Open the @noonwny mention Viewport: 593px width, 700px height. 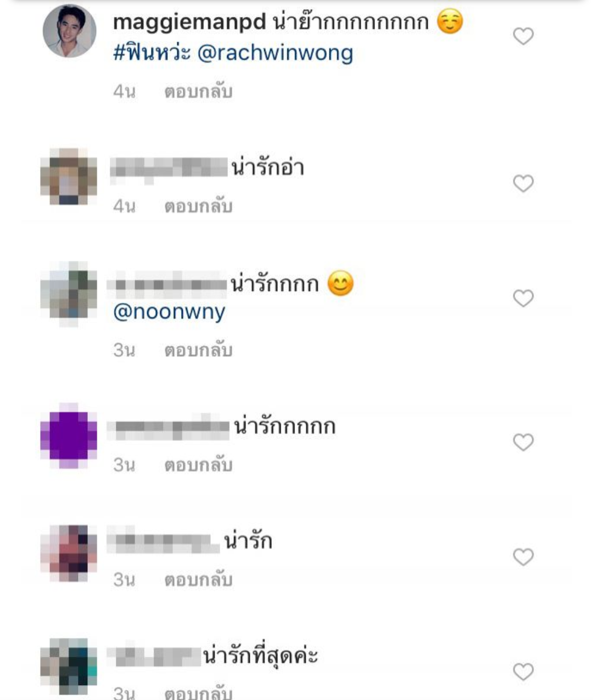coord(169,312)
